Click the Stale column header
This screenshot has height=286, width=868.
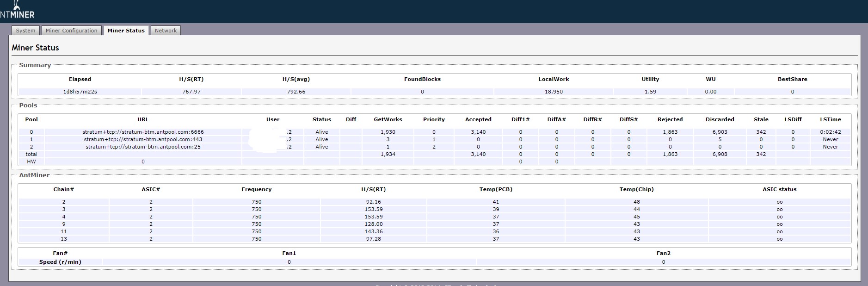(x=761, y=119)
